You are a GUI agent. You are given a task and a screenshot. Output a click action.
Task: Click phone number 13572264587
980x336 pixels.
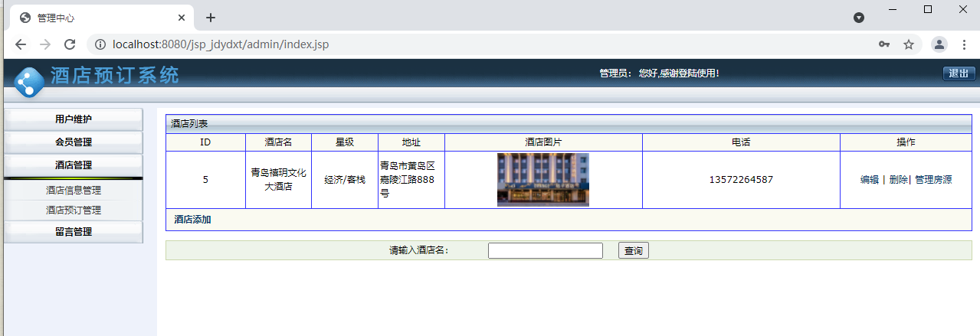tap(741, 180)
